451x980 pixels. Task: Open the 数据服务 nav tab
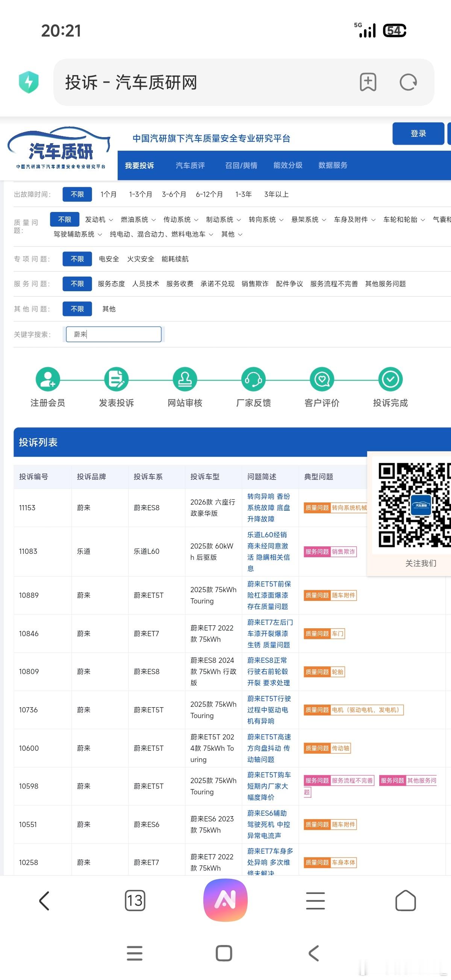click(x=333, y=165)
